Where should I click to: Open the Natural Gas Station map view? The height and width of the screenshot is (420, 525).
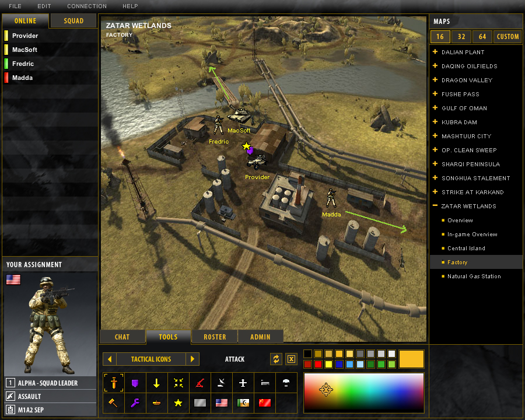click(474, 276)
